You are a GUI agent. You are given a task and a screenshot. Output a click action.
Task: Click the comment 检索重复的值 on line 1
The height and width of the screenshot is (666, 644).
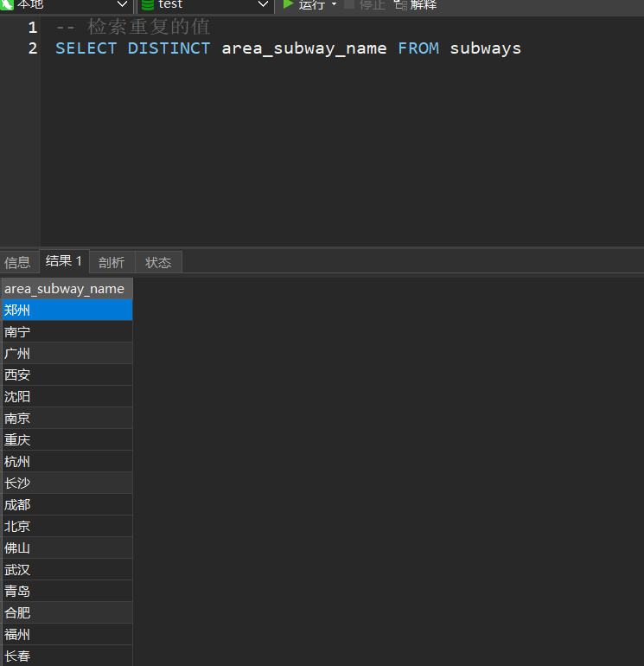click(x=149, y=27)
